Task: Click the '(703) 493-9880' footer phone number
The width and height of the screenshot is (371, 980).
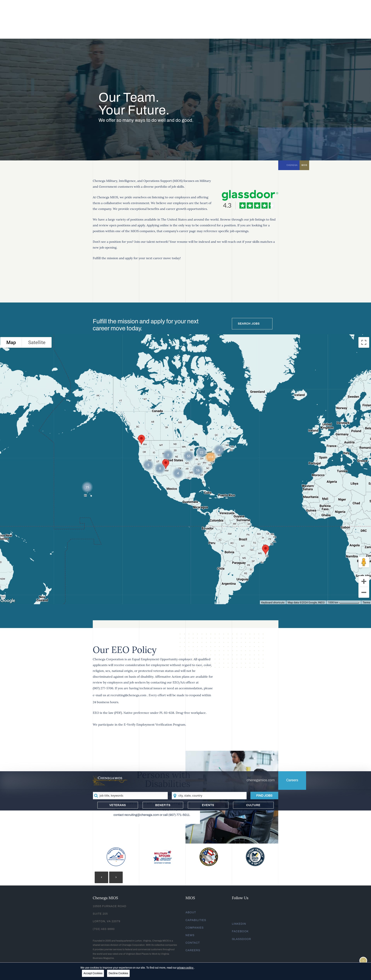Action: 103,929
